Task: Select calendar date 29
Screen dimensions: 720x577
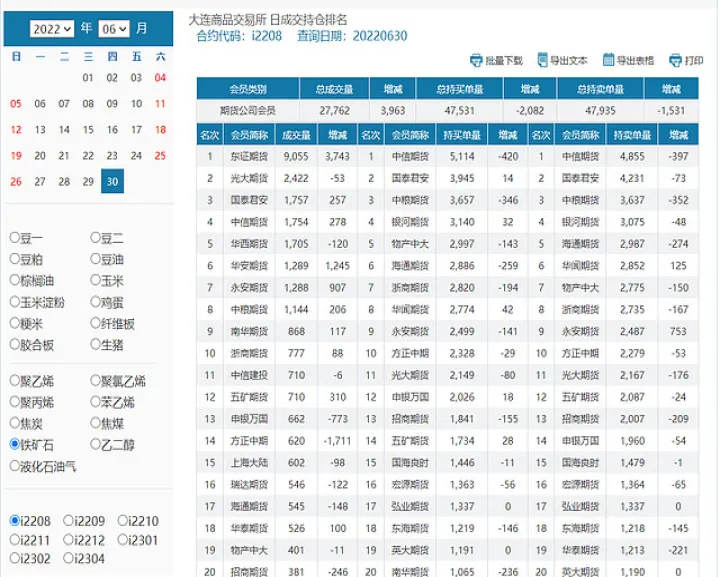Action: (x=88, y=181)
